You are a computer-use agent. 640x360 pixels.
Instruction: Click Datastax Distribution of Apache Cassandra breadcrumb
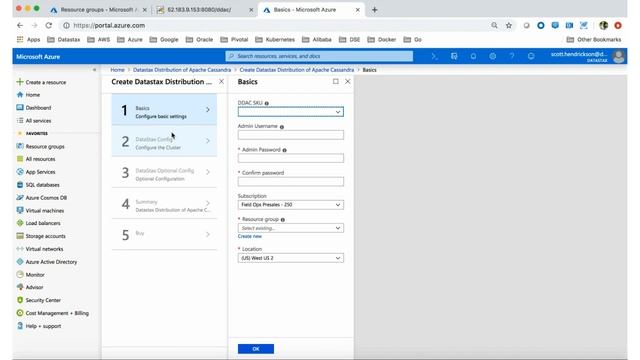[182, 70]
